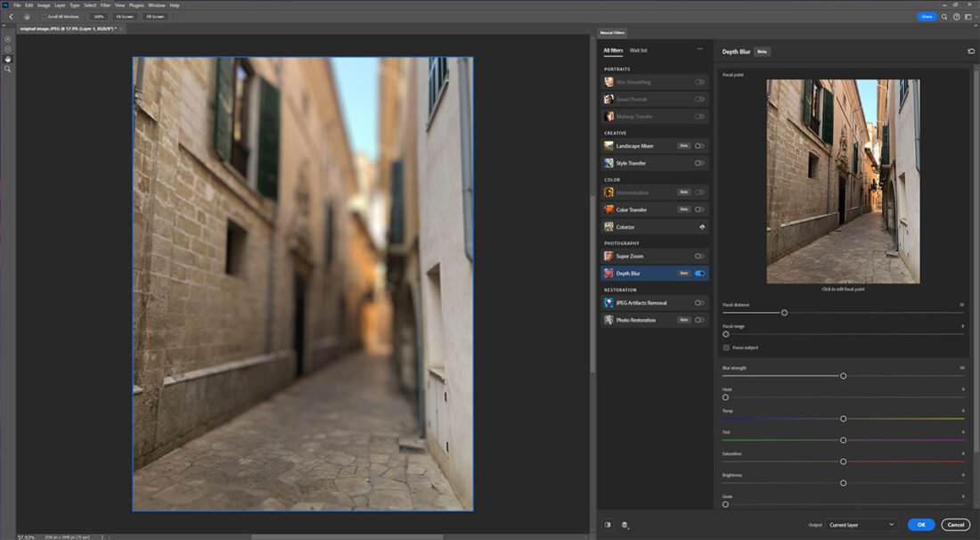Open the Output Current layer dropdown

click(862, 525)
